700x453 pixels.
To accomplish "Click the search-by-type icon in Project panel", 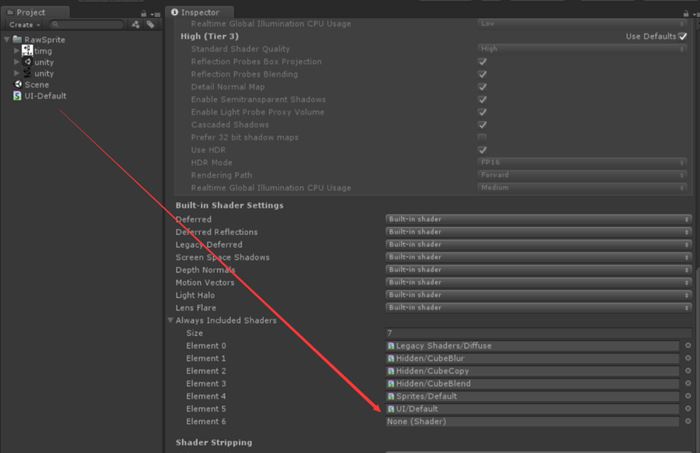I will pyautogui.click(x=136, y=24).
